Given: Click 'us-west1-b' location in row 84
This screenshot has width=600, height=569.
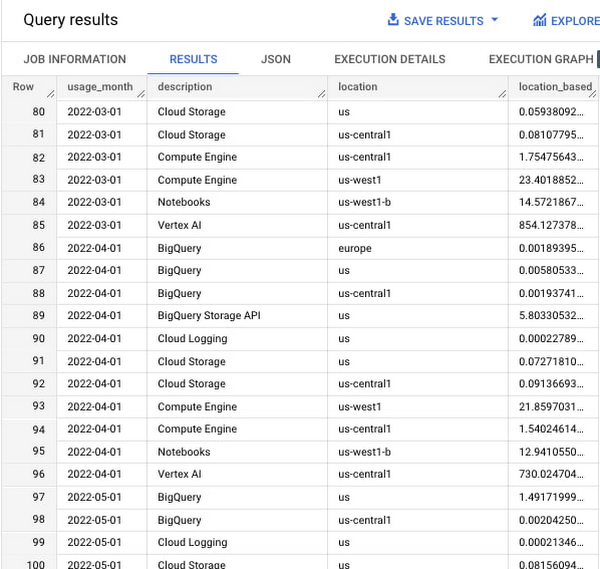Looking at the screenshot, I should (364, 202).
